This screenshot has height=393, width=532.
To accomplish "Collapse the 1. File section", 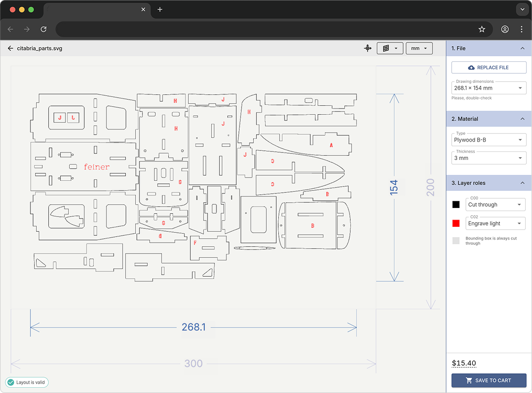I will point(523,48).
